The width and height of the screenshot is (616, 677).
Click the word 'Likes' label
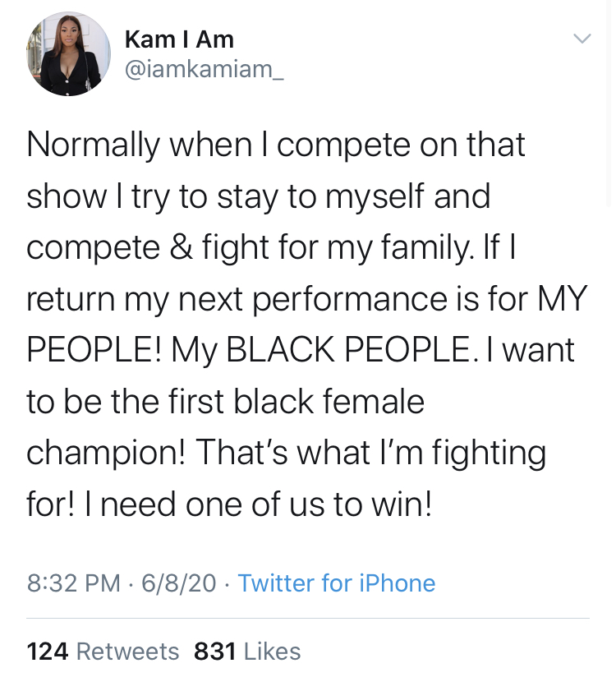click(x=273, y=651)
